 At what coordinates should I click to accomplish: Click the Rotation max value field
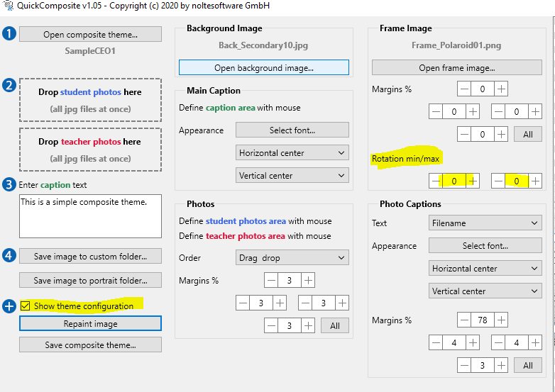point(517,181)
